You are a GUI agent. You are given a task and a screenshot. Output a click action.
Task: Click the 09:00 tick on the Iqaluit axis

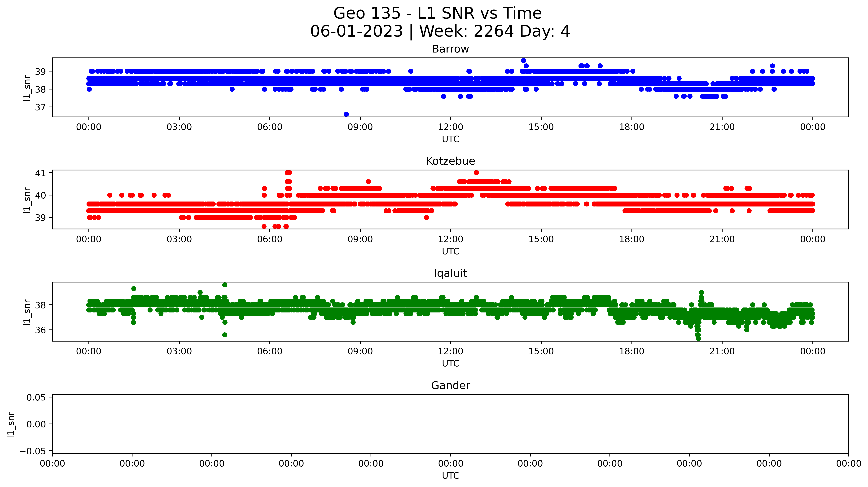tap(360, 351)
